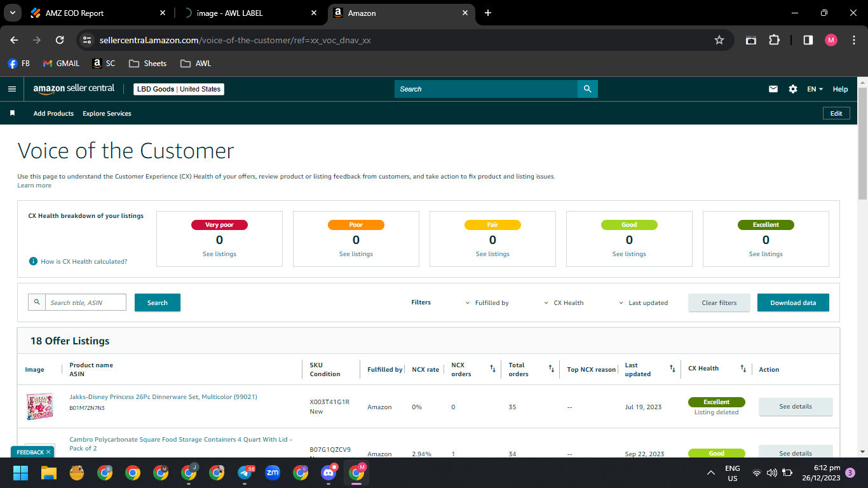Open the buyer messages mail icon
The image size is (868, 488).
[773, 89]
